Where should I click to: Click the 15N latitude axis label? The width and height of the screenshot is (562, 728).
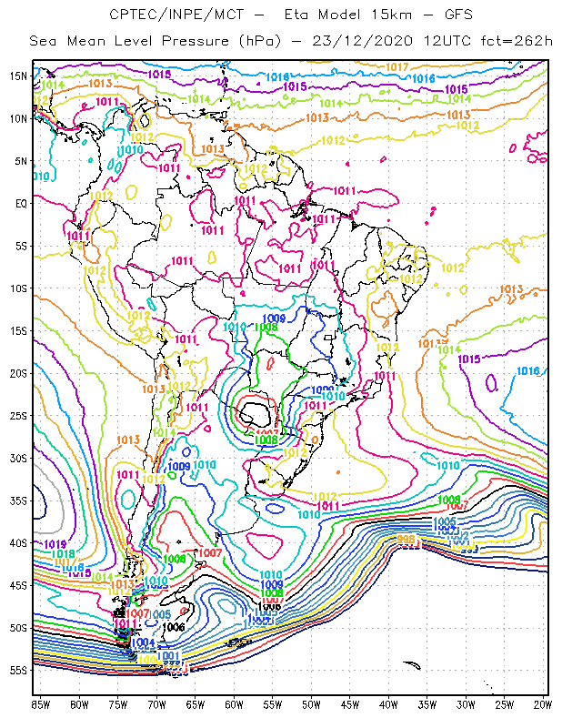[x=17, y=76]
